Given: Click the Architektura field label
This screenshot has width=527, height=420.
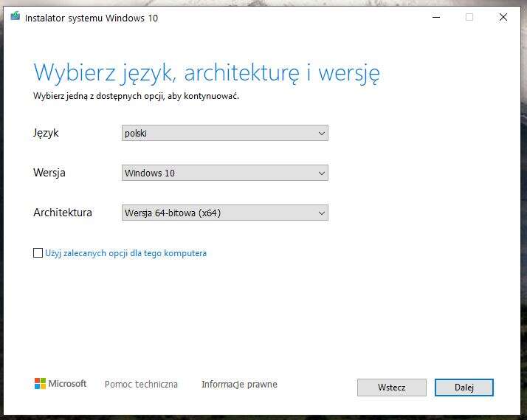Looking at the screenshot, I should click(63, 213).
